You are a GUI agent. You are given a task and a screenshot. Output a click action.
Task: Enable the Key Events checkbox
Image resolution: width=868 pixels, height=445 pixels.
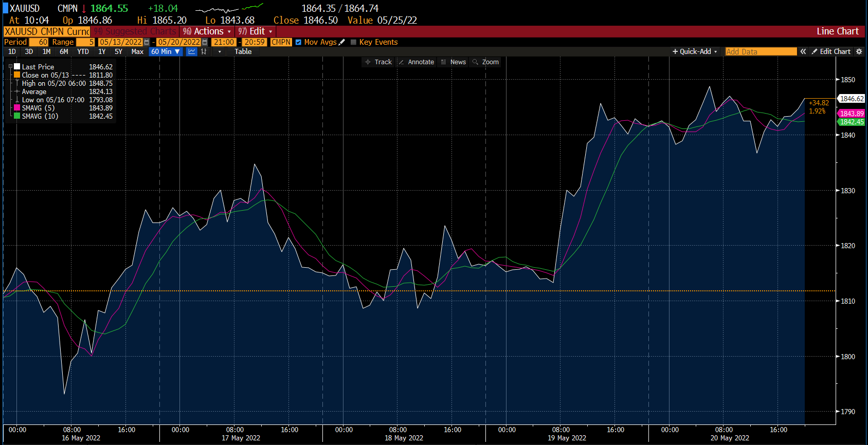[353, 42]
